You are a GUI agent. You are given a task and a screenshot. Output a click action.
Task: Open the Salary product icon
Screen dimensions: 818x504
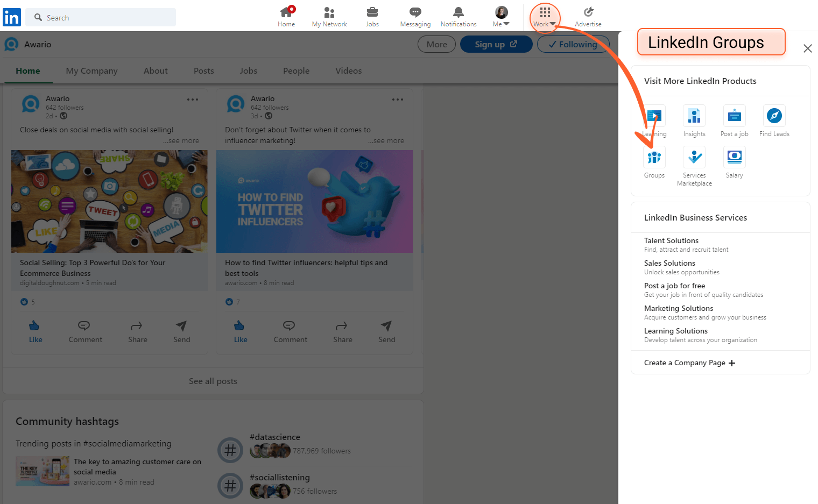(734, 157)
